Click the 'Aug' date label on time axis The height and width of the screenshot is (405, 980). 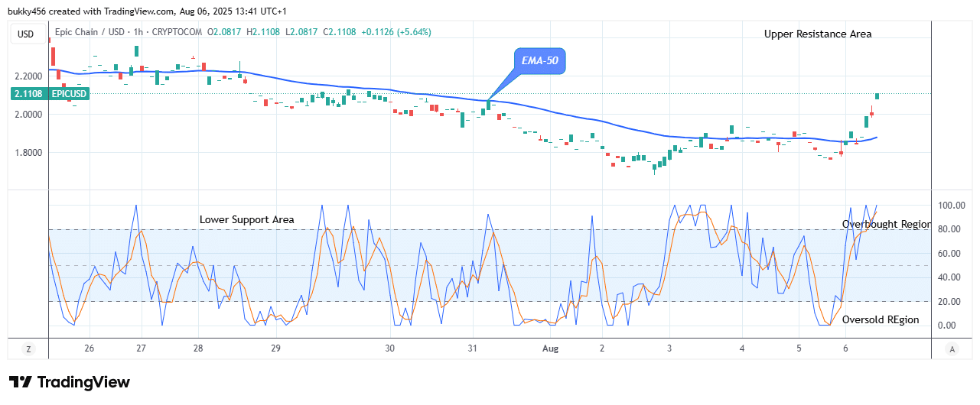[x=550, y=348]
